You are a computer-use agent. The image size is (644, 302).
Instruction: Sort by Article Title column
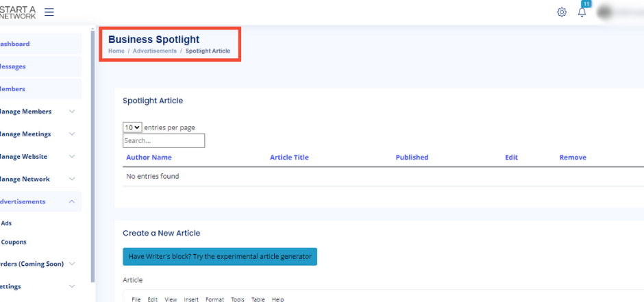(289, 158)
